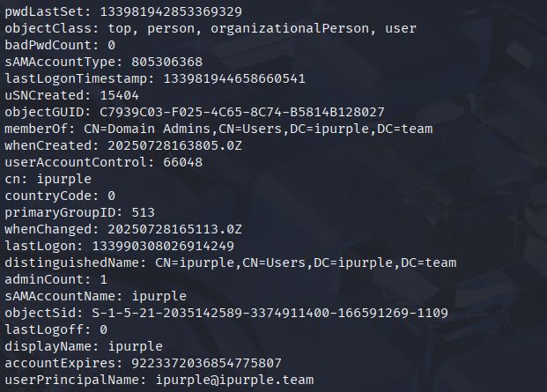Screen dimensions: 547x392
Task: Click the sAMAccountType value 805306368
Action: pos(166,62)
